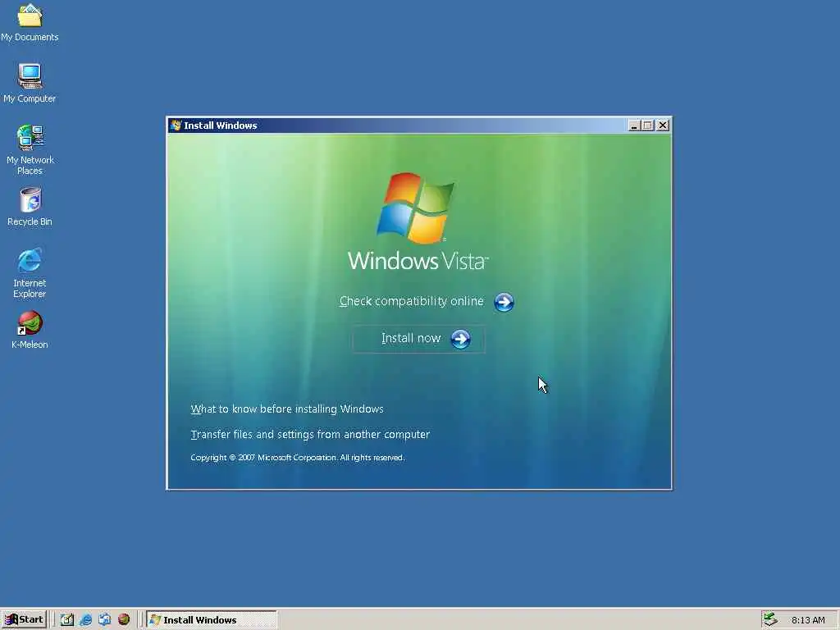Open the Start menu
The width and height of the screenshot is (840, 630).
tap(24, 620)
